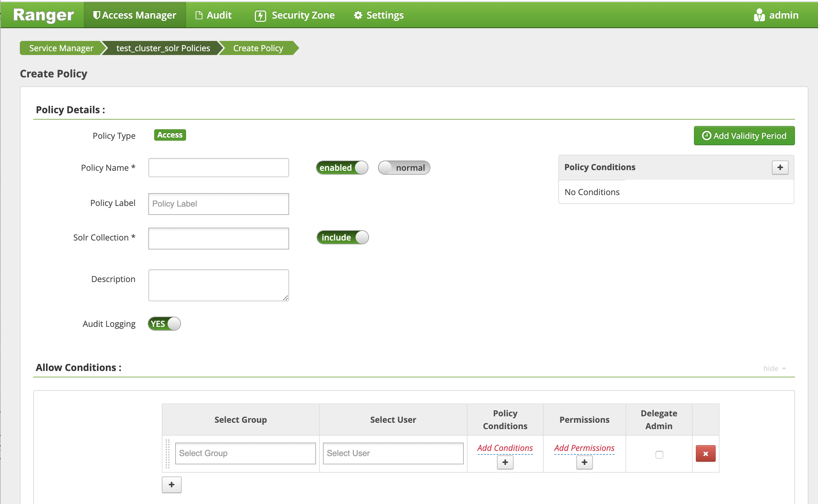Click the Create Policy breadcrumb

point(258,48)
